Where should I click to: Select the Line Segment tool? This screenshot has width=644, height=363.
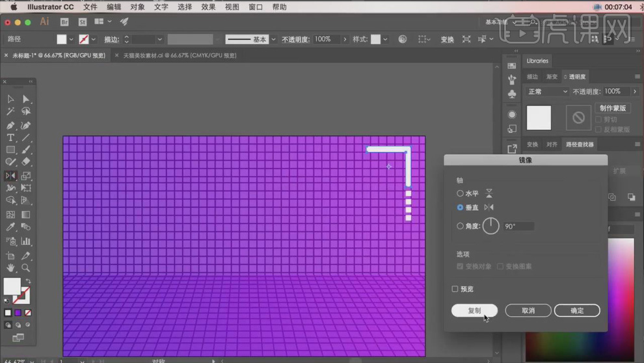click(x=26, y=137)
